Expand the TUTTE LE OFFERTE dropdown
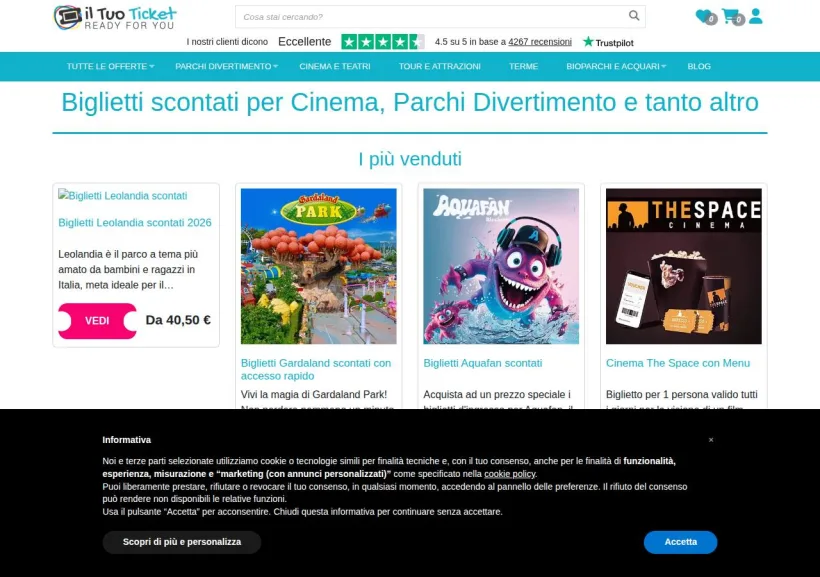Screen dimensions: 820x577 110,66
